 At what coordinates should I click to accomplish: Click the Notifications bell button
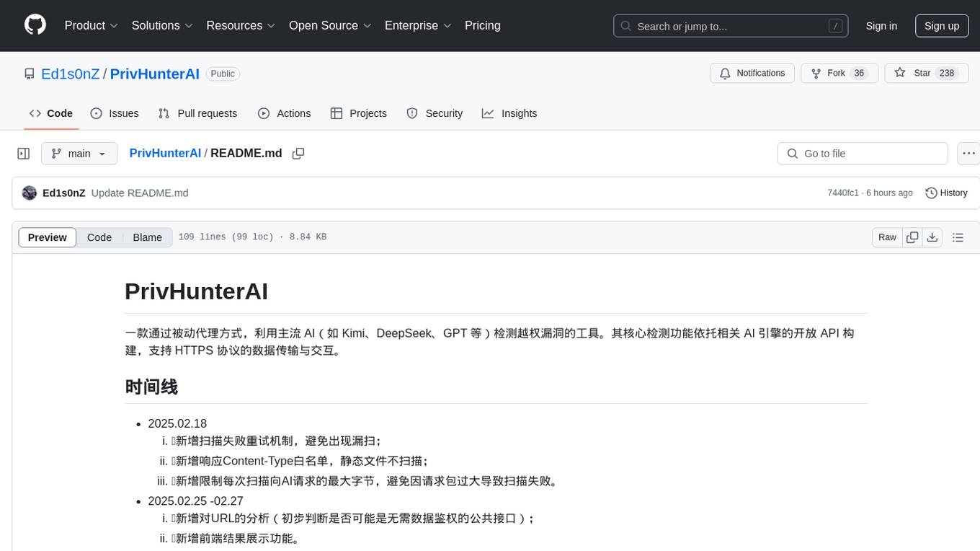(752, 74)
